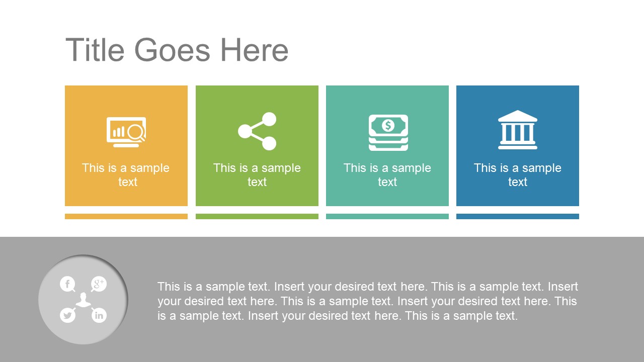
Task: Select sample text in the orange tile
Action: pos(126,175)
